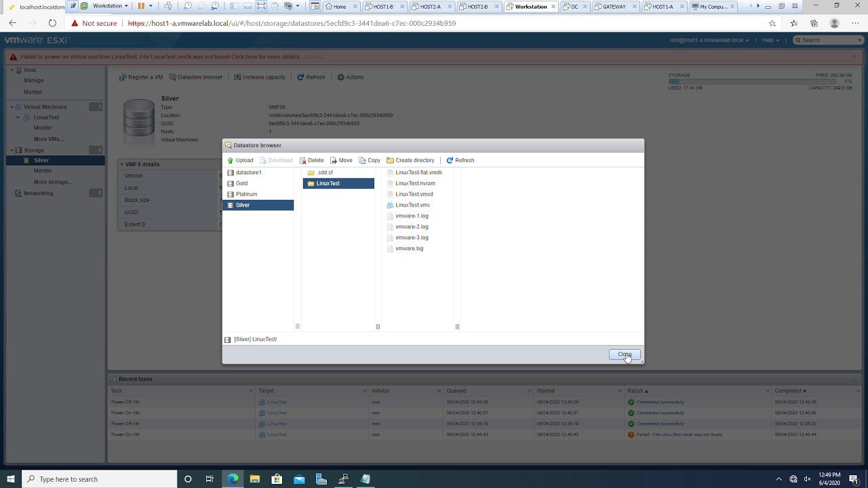Click Refresh in the Silver datastore toolbar

(x=311, y=77)
